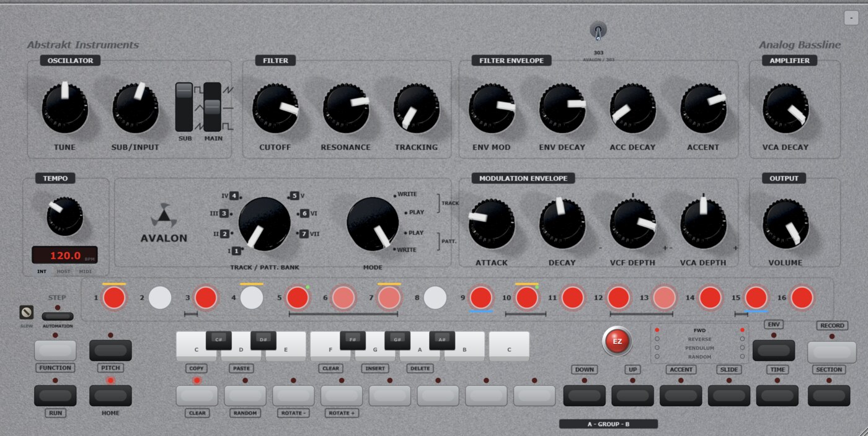868x436 pixels.
Task: Click the TIME button
Action: point(777,396)
